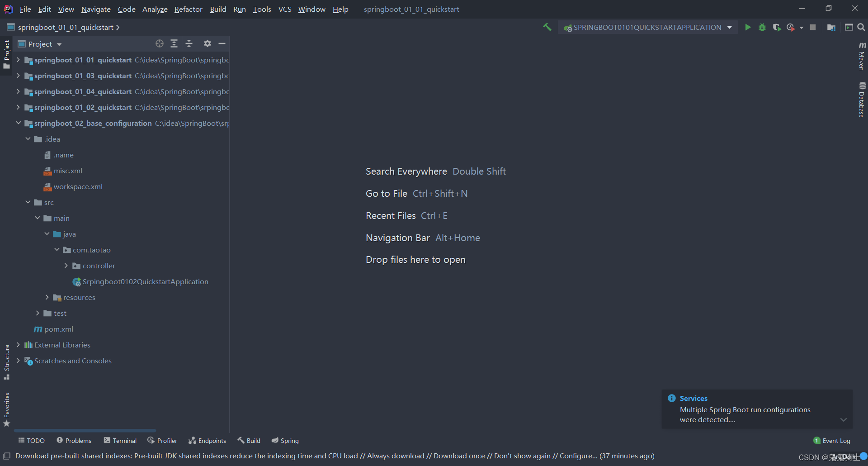
Task: Collapse srpingboot_02_base_configuration module
Action: coord(18,123)
